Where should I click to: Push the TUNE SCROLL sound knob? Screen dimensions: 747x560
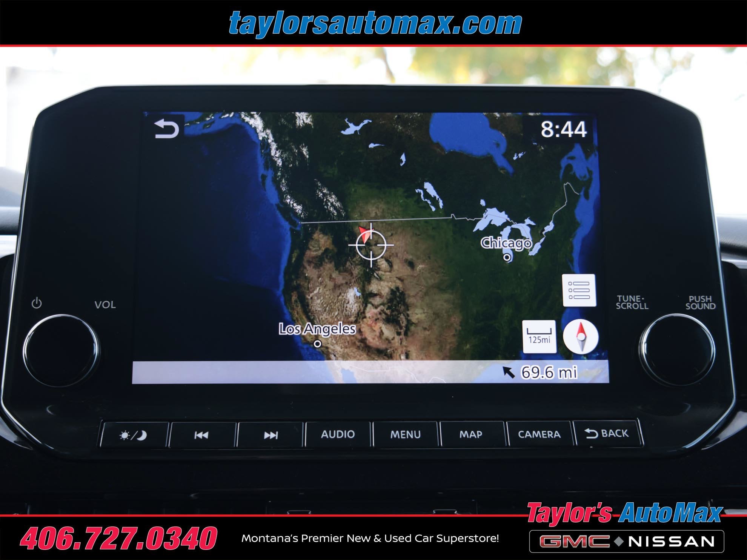pyautogui.click(x=677, y=350)
